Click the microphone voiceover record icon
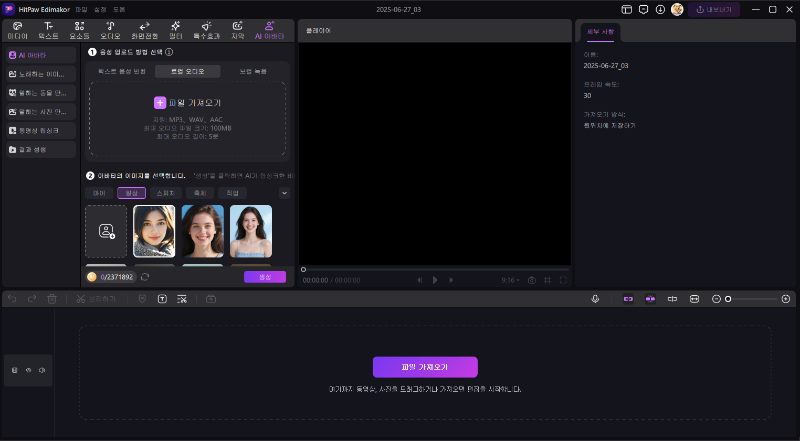Viewport: 800px width, 441px height. click(595, 299)
